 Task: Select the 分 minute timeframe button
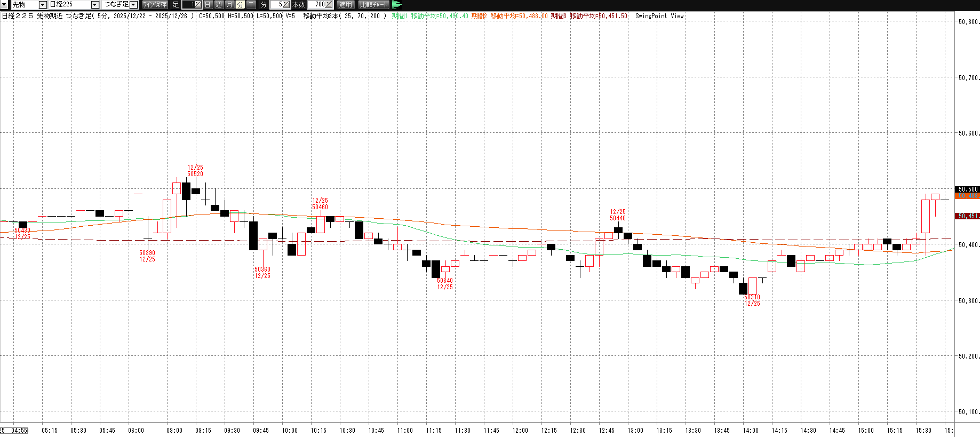[240, 5]
